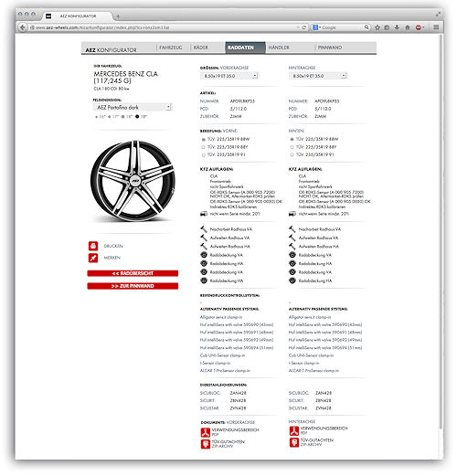
Task: Click the red Merken pin icon
Action: (93, 258)
